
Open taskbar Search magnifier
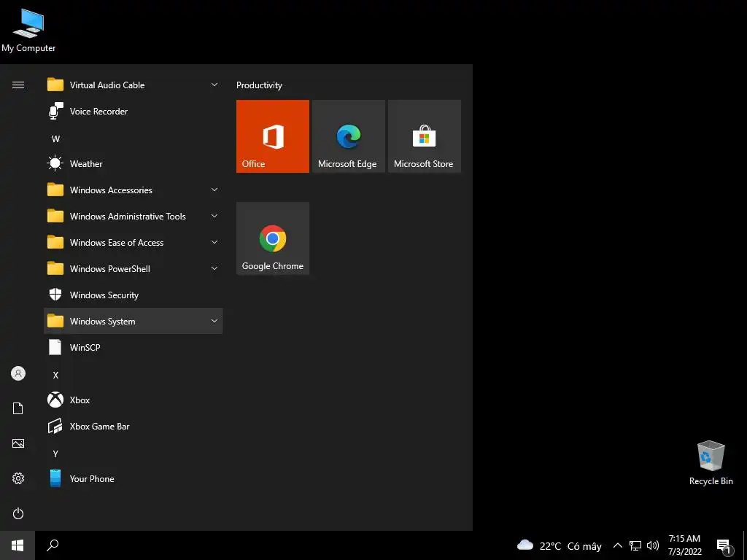[53, 545]
